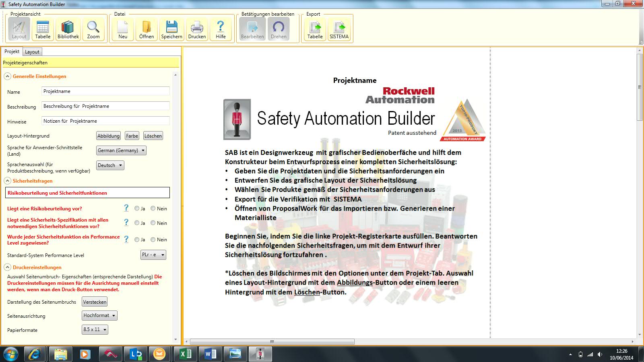
Task: Print the project with Drucken
Action: coord(197,29)
